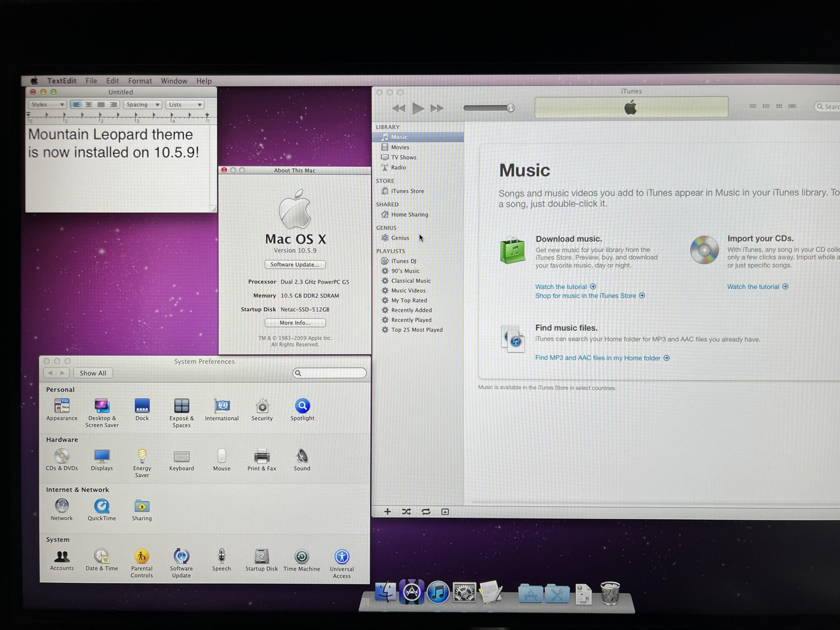Viewport: 840px width, 630px height.
Task: Open the Sharing preference pane
Action: click(142, 510)
